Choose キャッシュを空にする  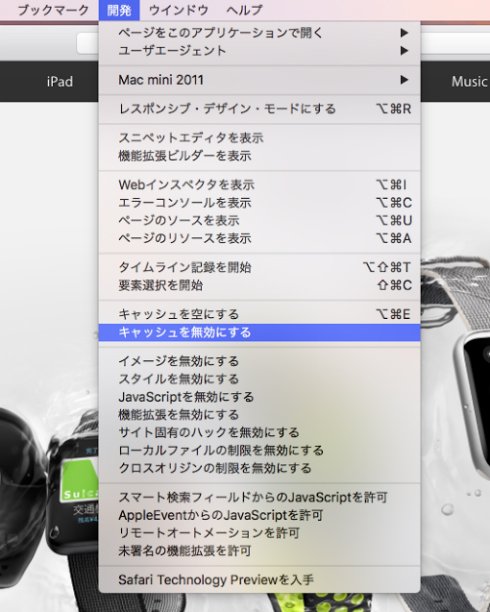[x=260, y=314]
